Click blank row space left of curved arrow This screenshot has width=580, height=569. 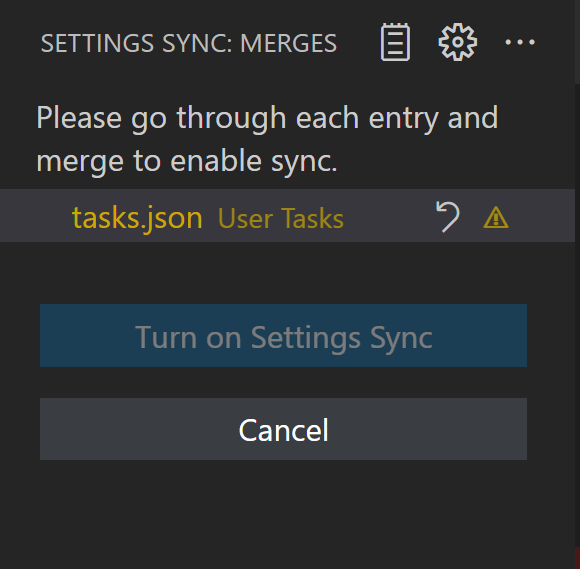[388, 216]
